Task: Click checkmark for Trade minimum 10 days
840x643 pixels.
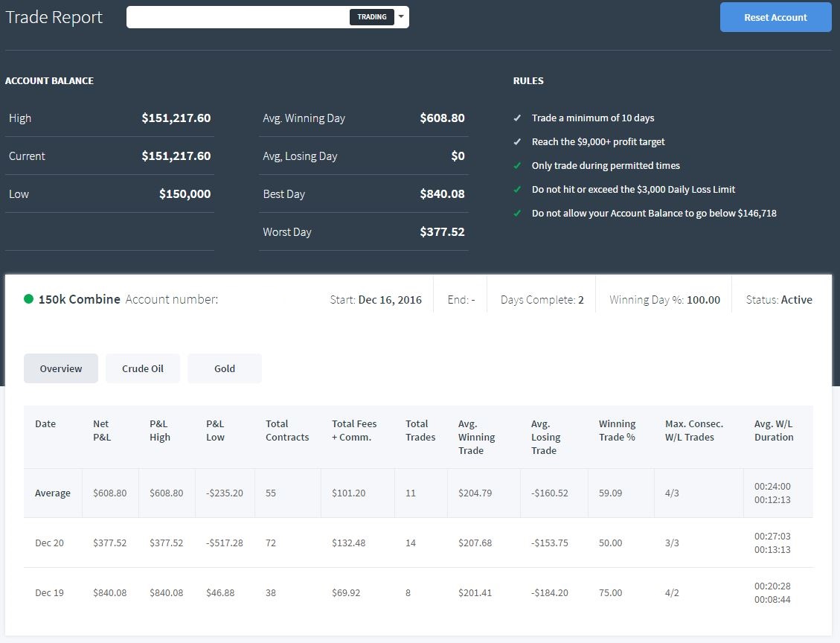Action: pyautogui.click(x=517, y=118)
